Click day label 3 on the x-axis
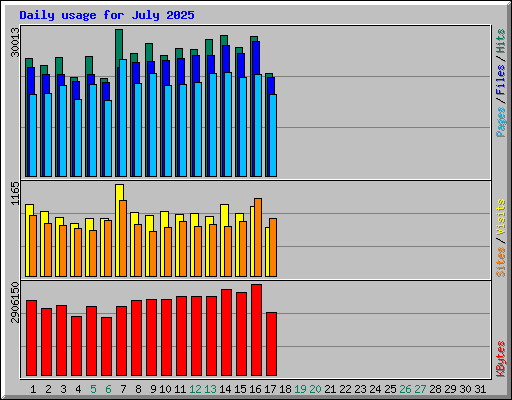The width and height of the screenshot is (512, 400). (x=63, y=389)
